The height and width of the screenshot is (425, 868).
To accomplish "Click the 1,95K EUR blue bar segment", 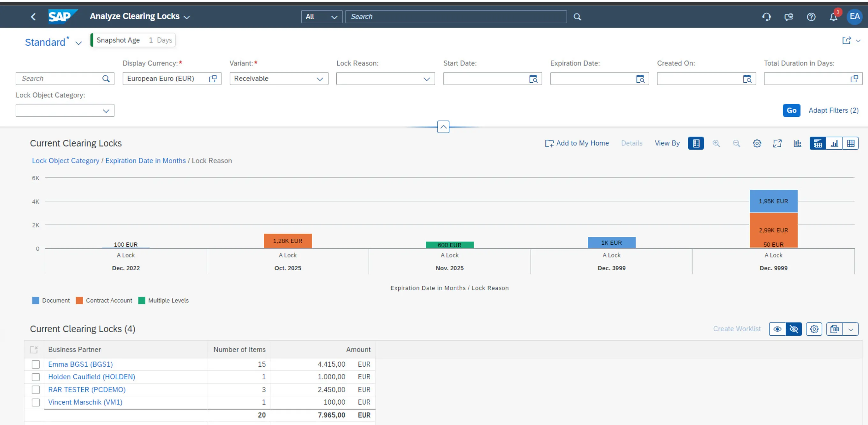I will [x=773, y=201].
